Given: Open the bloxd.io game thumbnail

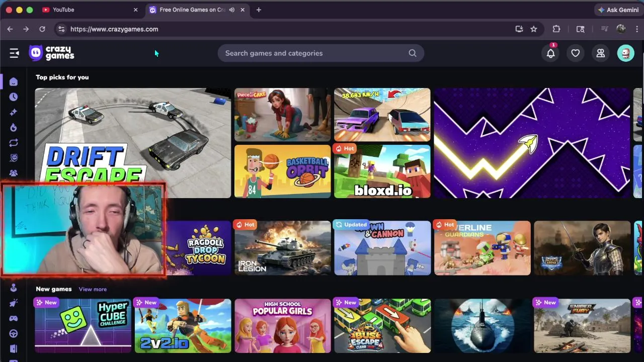Looking at the screenshot, I should point(382,171).
